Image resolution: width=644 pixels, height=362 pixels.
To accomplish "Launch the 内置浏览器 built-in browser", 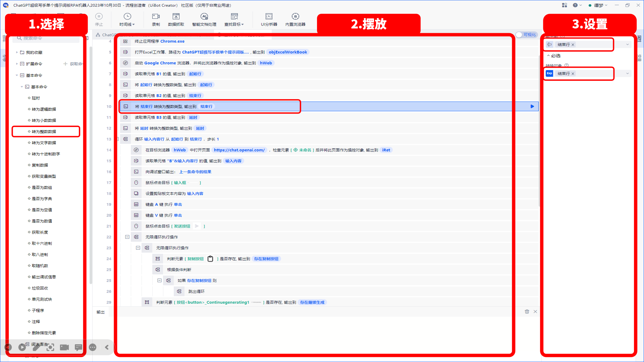I will click(296, 19).
